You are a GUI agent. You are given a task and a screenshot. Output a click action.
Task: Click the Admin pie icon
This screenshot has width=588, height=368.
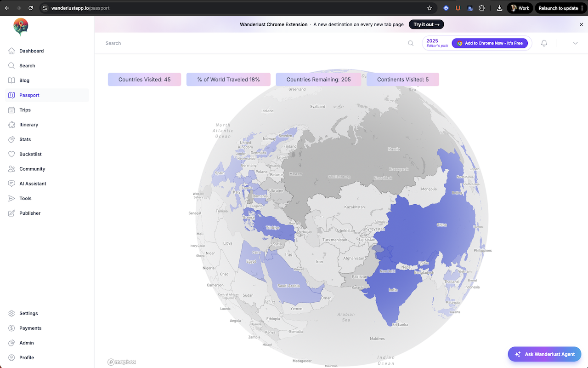pos(12,343)
